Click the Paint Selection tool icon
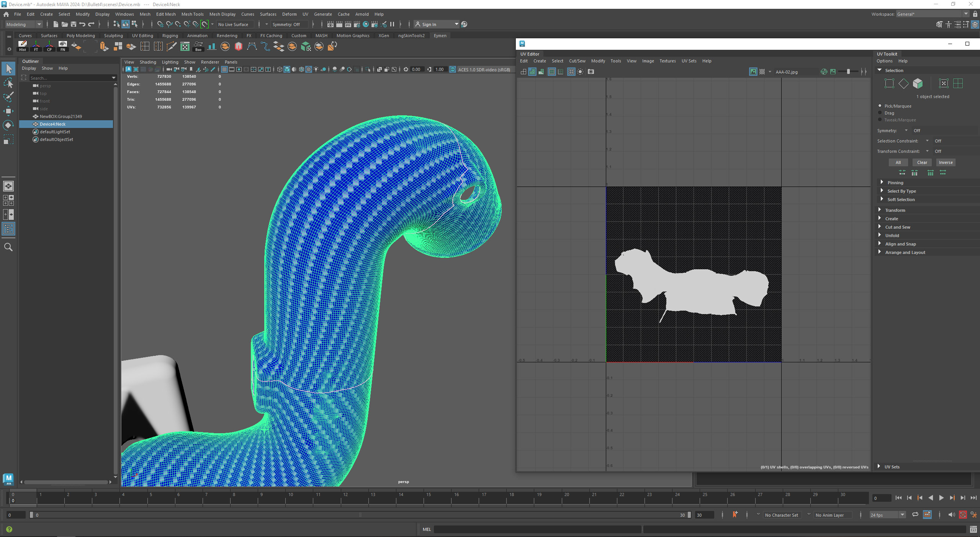 click(8, 97)
